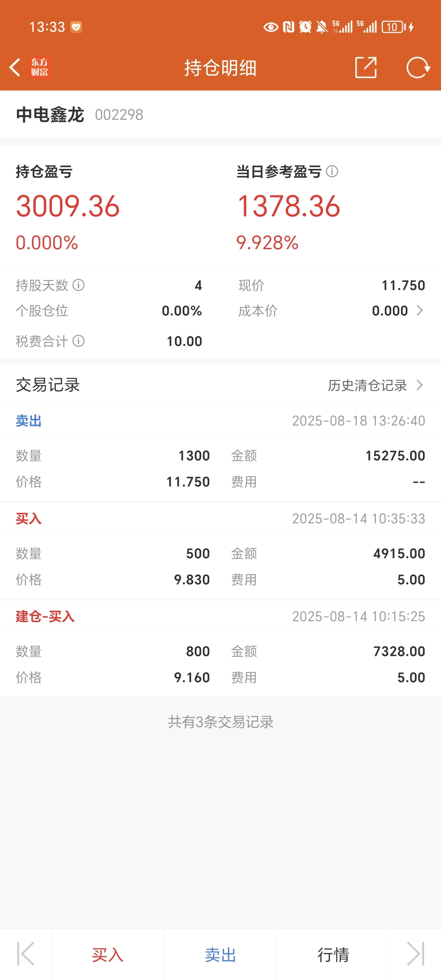Tap the 东方财富 logo icon
This screenshot has height=980, width=441.
pyautogui.click(x=40, y=67)
